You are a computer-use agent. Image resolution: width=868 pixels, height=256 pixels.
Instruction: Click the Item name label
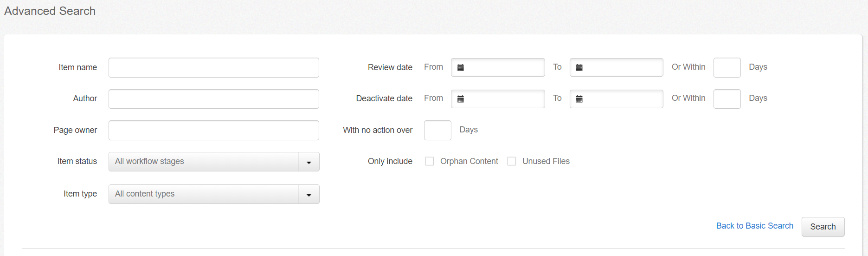pyautogui.click(x=77, y=67)
